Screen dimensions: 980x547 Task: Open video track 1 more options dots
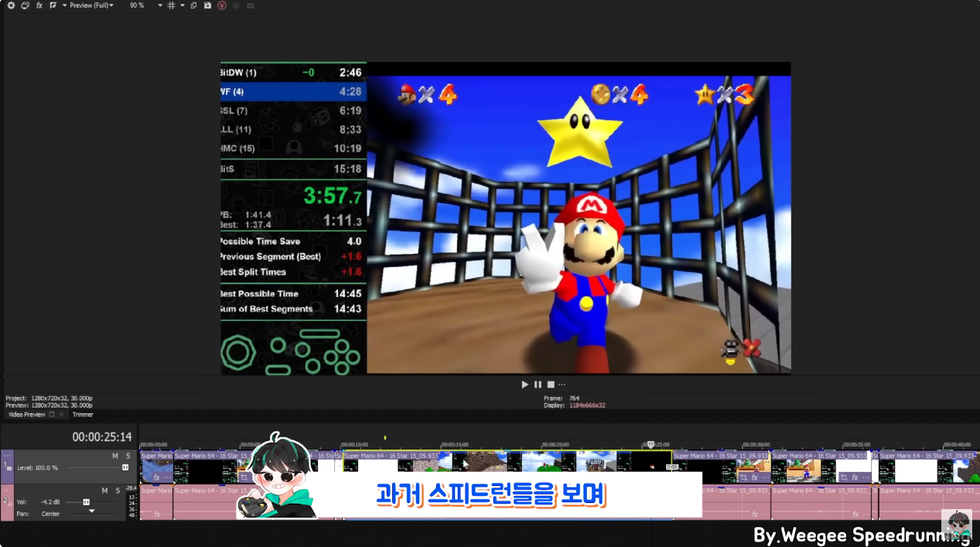click(x=7, y=455)
